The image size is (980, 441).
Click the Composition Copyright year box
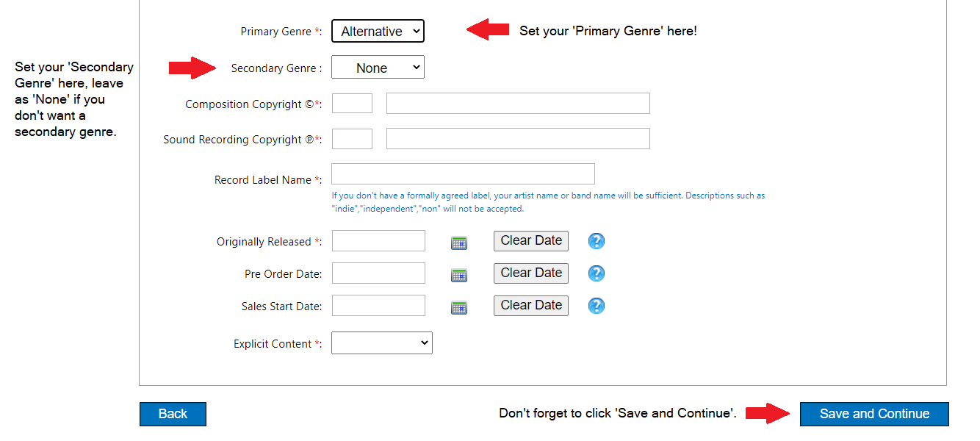(x=352, y=103)
